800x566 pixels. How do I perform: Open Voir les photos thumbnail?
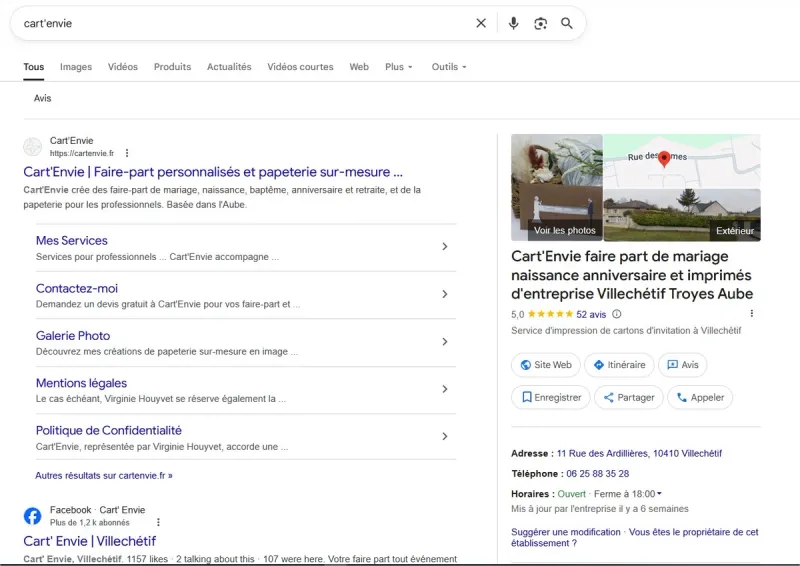pos(557,187)
